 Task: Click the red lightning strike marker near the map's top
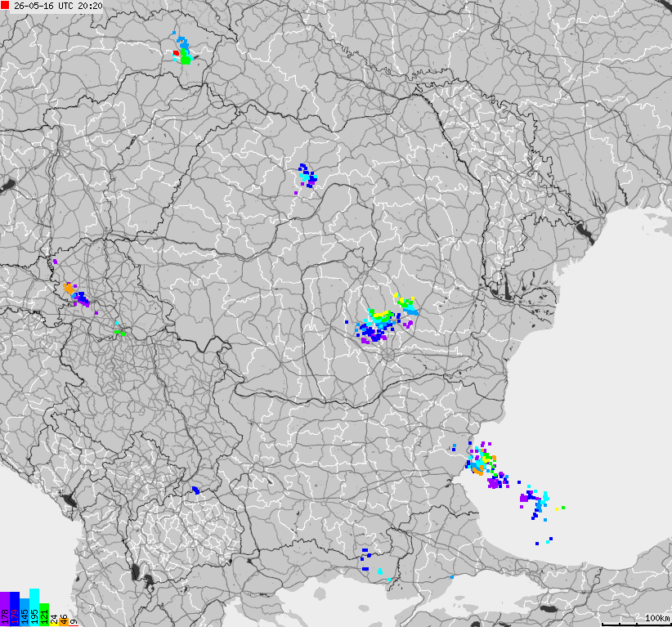[x=176, y=53]
